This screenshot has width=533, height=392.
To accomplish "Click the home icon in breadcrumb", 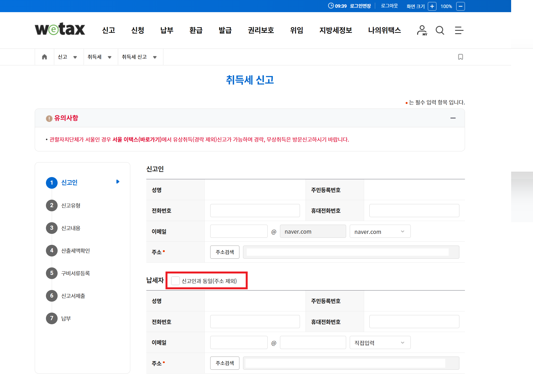I will point(44,57).
